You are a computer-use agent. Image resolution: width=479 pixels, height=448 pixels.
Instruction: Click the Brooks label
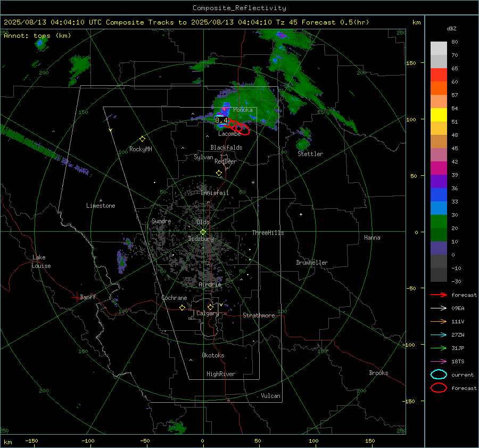[378, 373]
